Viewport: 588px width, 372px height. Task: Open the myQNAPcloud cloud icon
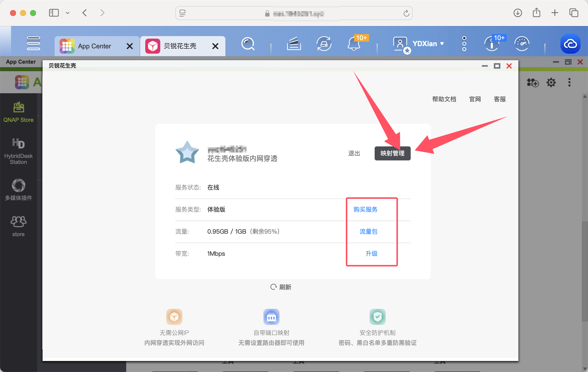(570, 44)
